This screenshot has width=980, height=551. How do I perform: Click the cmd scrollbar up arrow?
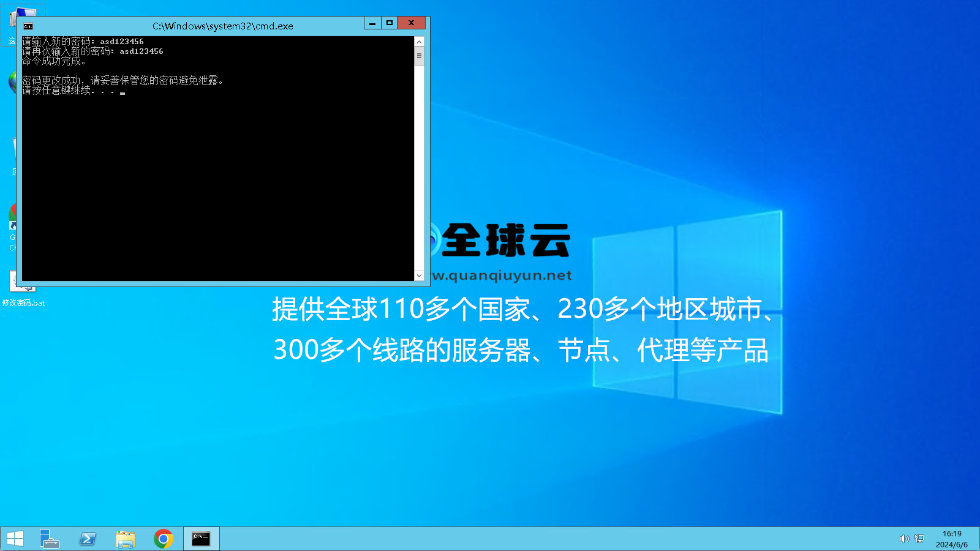click(x=419, y=42)
